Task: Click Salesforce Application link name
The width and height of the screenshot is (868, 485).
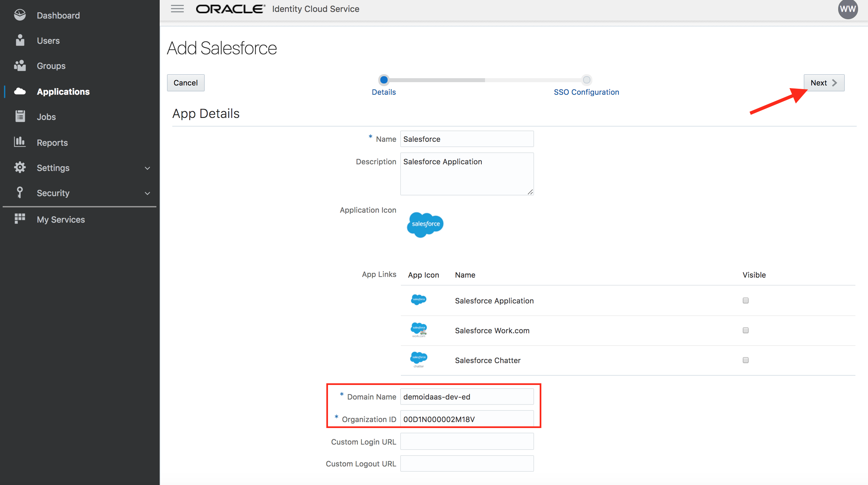Action: tap(494, 300)
